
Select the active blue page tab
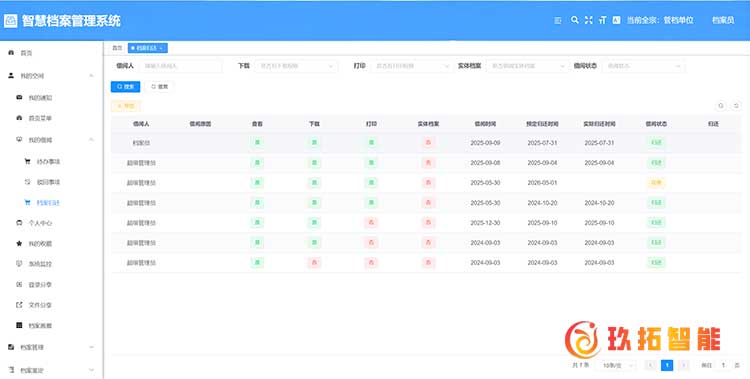[x=148, y=48]
